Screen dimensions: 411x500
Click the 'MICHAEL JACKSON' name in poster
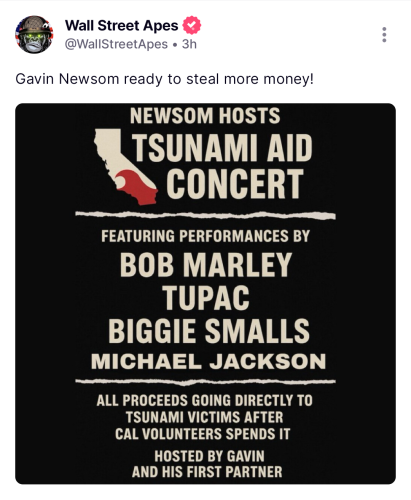click(208, 361)
